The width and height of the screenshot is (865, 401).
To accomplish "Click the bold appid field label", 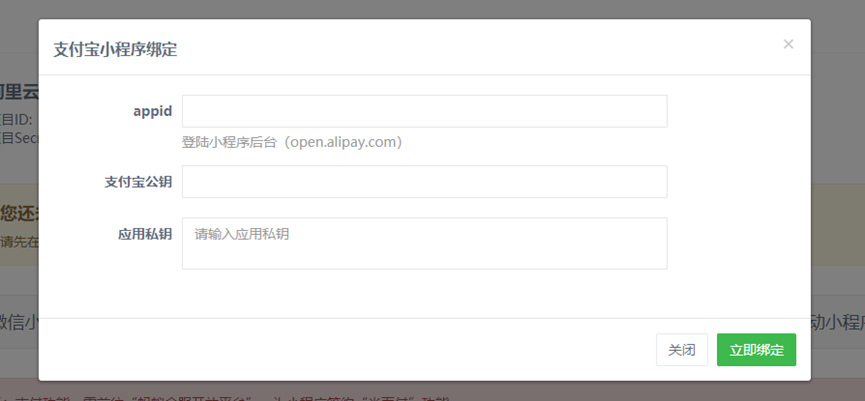I will click(153, 111).
